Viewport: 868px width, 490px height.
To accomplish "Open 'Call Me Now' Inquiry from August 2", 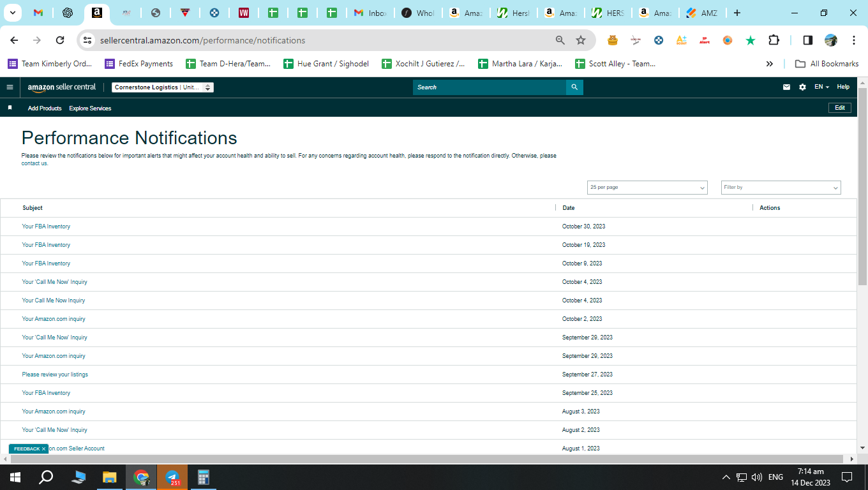I will (54, 430).
